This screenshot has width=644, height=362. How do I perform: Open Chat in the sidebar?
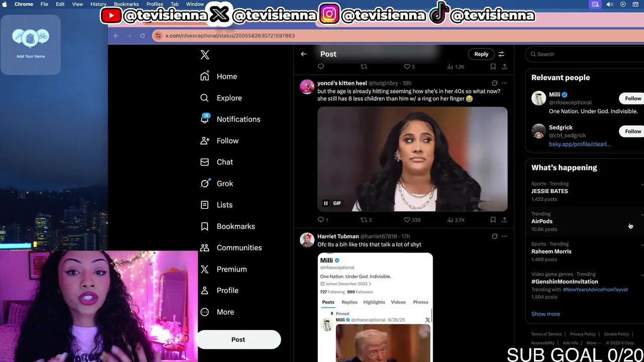tap(216, 162)
